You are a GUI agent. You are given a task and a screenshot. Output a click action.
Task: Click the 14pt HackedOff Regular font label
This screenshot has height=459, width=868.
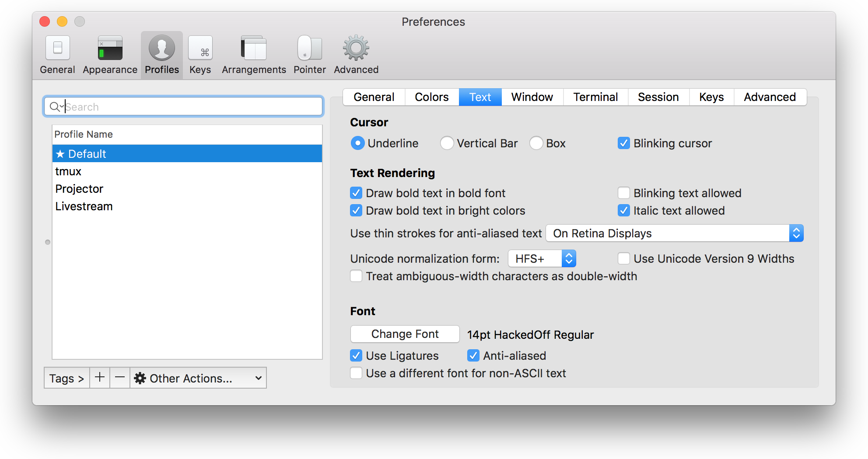(x=530, y=335)
